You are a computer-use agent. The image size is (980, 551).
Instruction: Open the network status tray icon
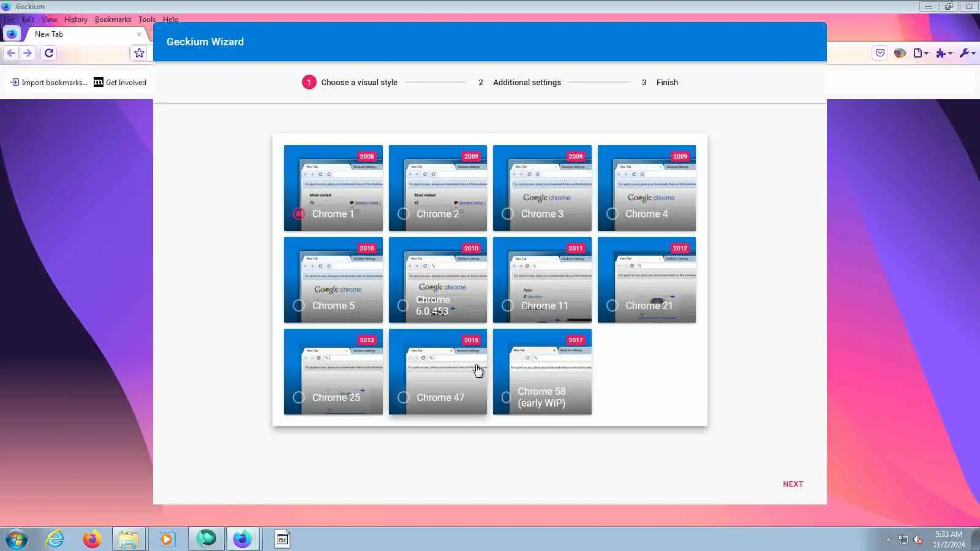pos(903,539)
